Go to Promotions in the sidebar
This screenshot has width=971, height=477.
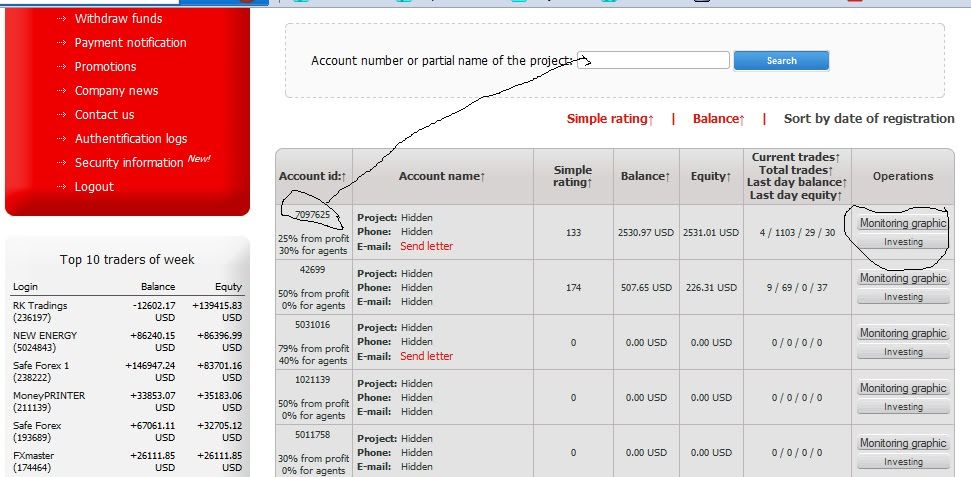[105, 67]
